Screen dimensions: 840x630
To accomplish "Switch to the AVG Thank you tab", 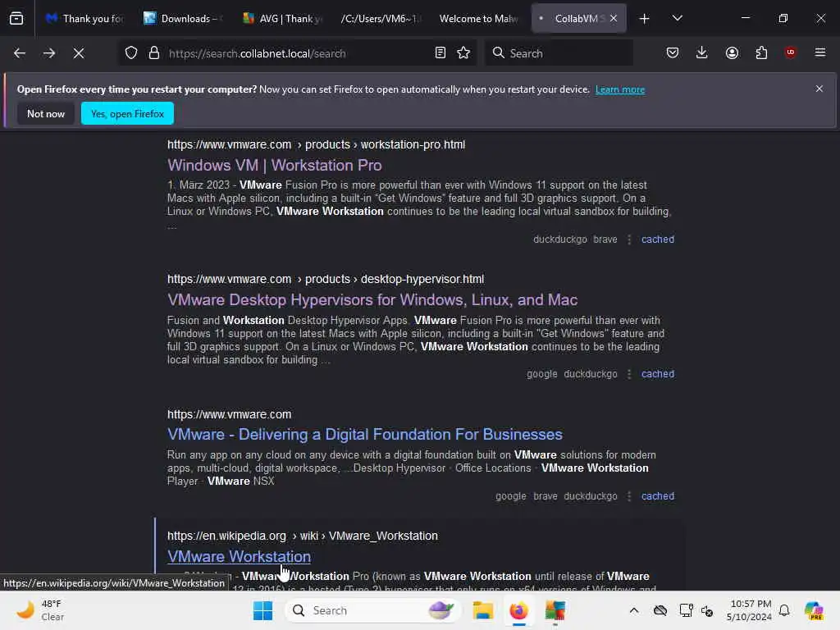I will tap(282, 19).
